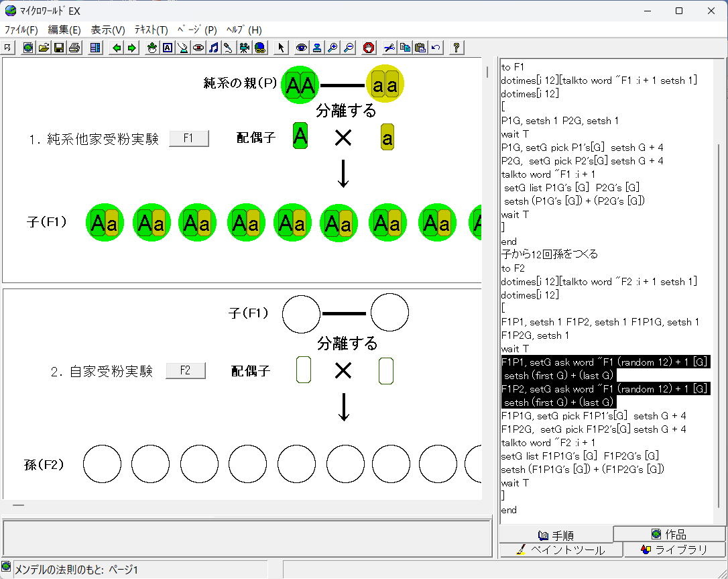Image resolution: width=728 pixels, height=579 pixels.
Task: Click the new project globe icon
Action: (x=28, y=48)
